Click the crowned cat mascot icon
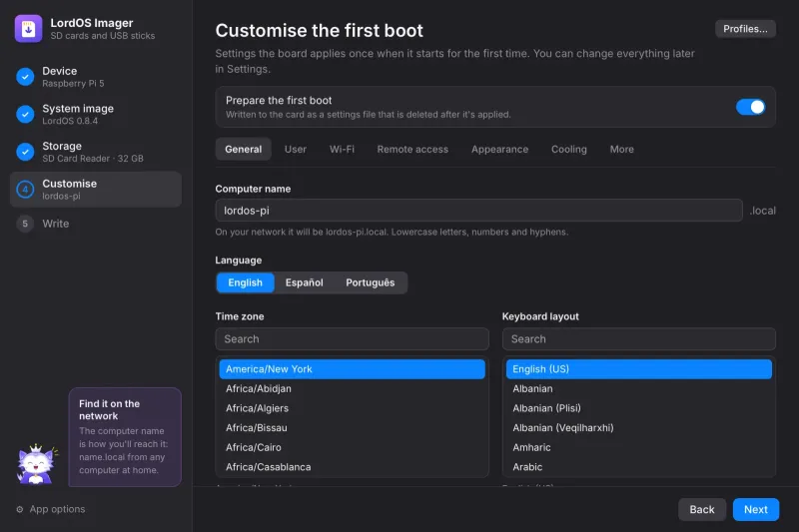The height and width of the screenshot is (532, 799). (x=36, y=464)
